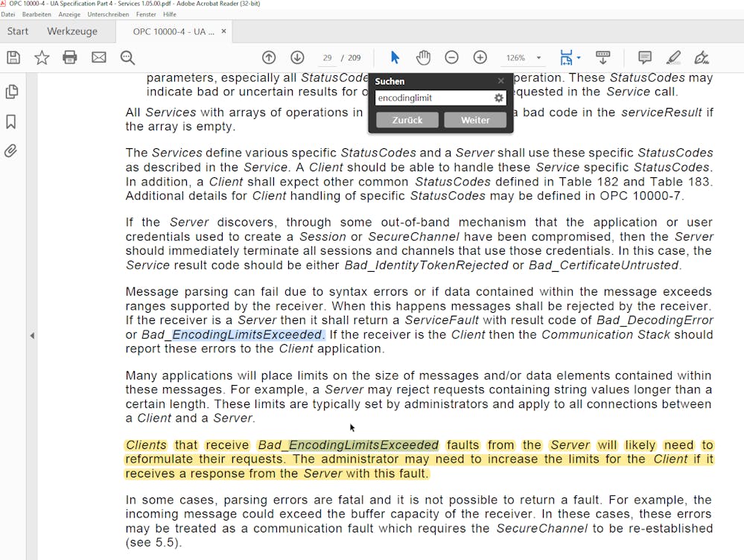This screenshot has height=560, width=744.
Task: Bookmark the document with the star icon
Action: pos(42,57)
